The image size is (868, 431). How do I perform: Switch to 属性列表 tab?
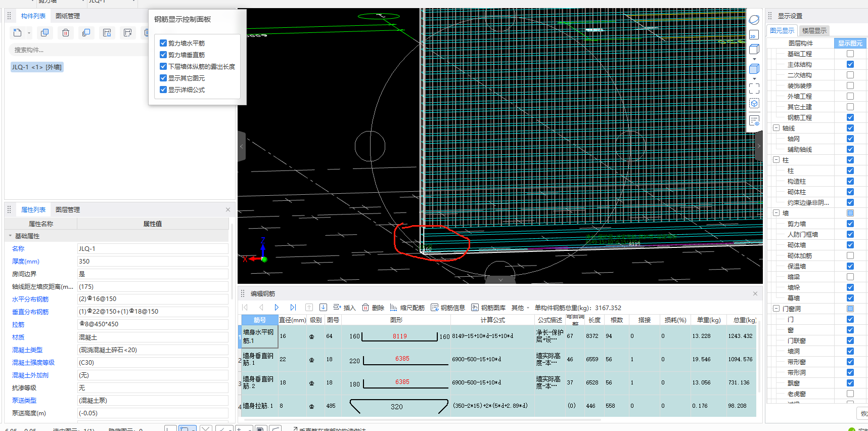(33, 209)
